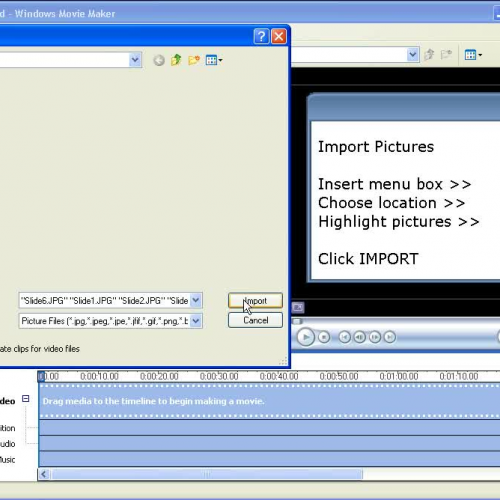Click the Up One Level folder icon in dialog
Screen dimensions: 500x500
tap(176, 60)
